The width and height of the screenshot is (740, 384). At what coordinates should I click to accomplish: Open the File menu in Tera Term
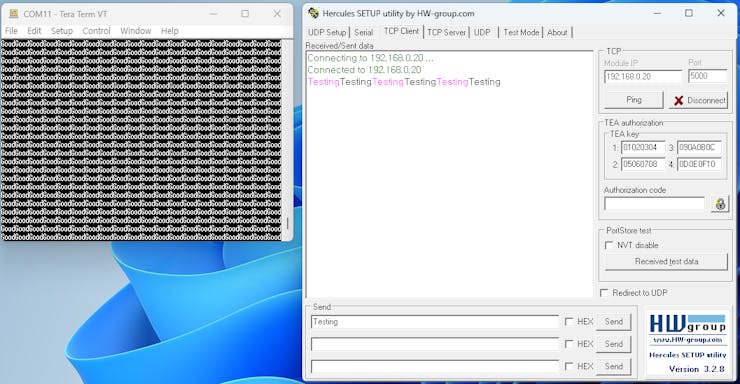point(11,31)
